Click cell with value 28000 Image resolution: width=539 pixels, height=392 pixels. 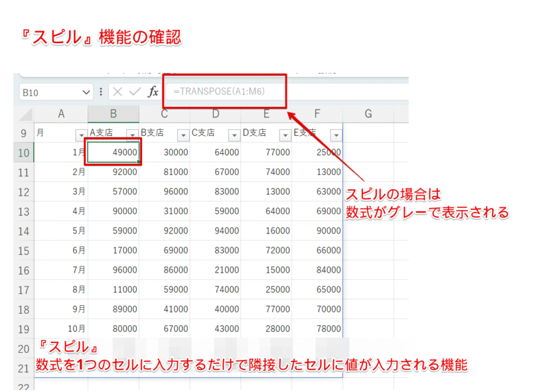266,328
